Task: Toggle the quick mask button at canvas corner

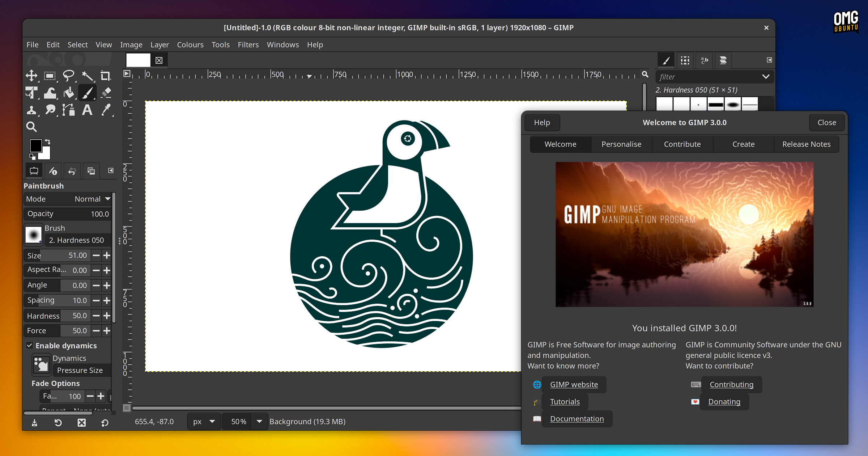Action: [127, 408]
